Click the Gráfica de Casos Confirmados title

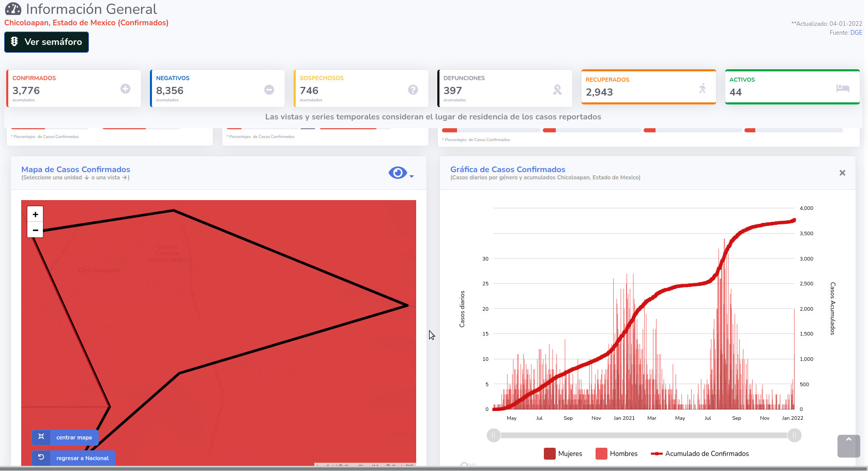coord(508,170)
